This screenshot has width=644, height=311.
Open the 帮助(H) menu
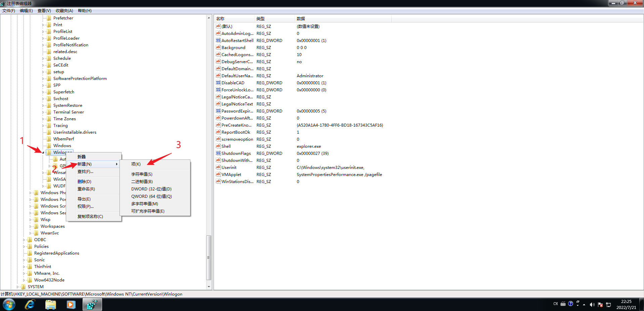(85, 11)
